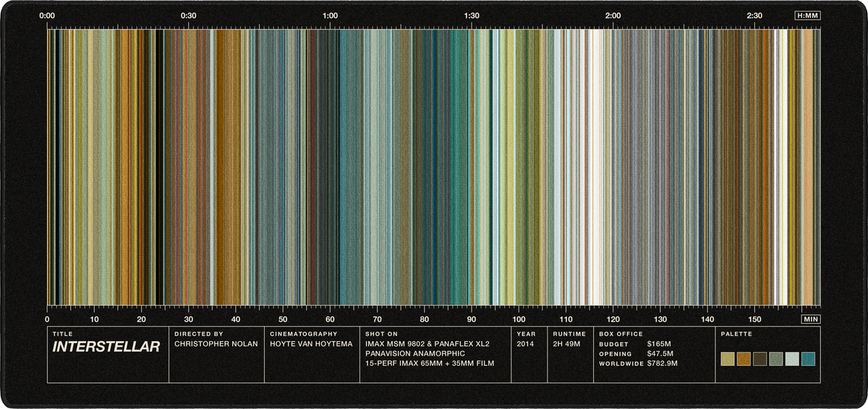Click the $165M budget value
The height and width of the screenshot is (409, 868).
[660, 344]
